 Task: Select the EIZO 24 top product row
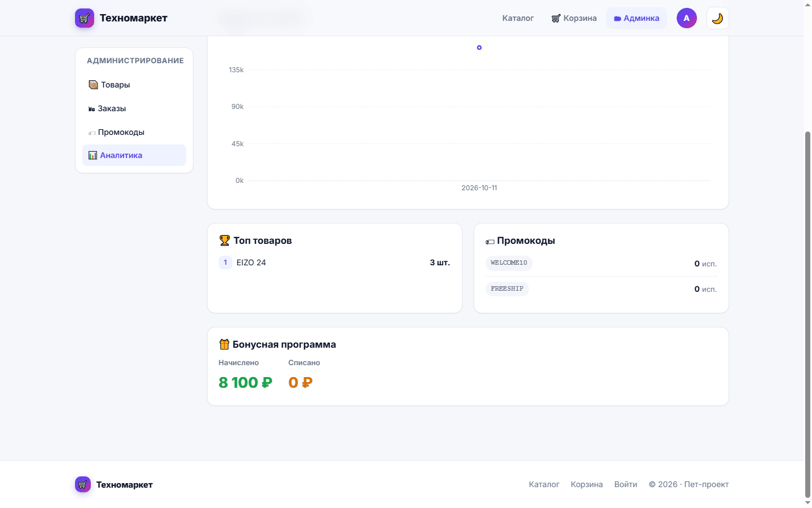tap(334, 262)
